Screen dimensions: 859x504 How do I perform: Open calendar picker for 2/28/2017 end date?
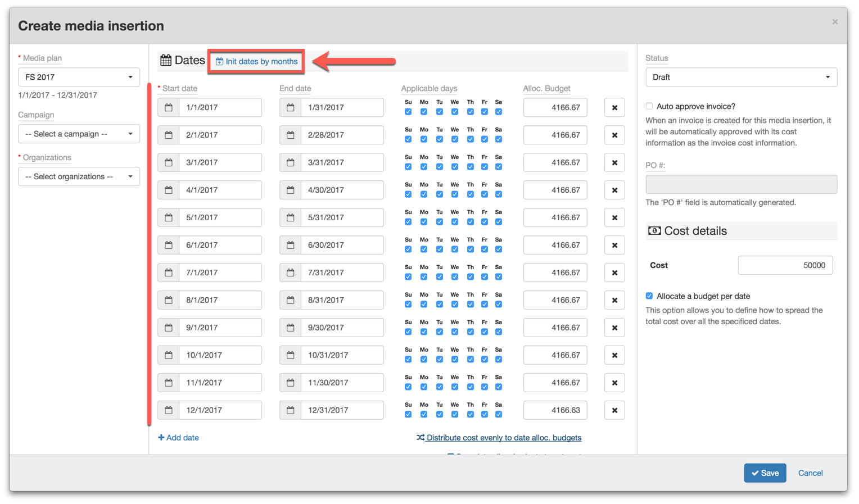pyautogui.click(x=290, y=135)
